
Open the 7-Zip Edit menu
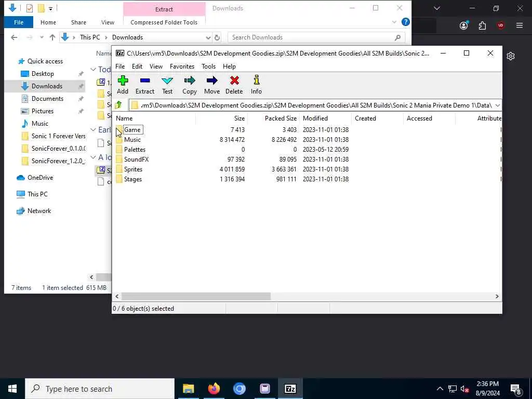pyautogui.click(x=137, y=66)
